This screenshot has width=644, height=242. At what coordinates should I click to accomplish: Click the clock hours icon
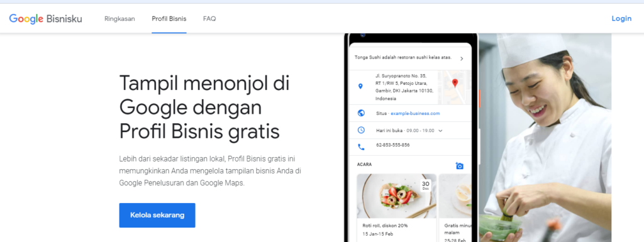point(361,130)
